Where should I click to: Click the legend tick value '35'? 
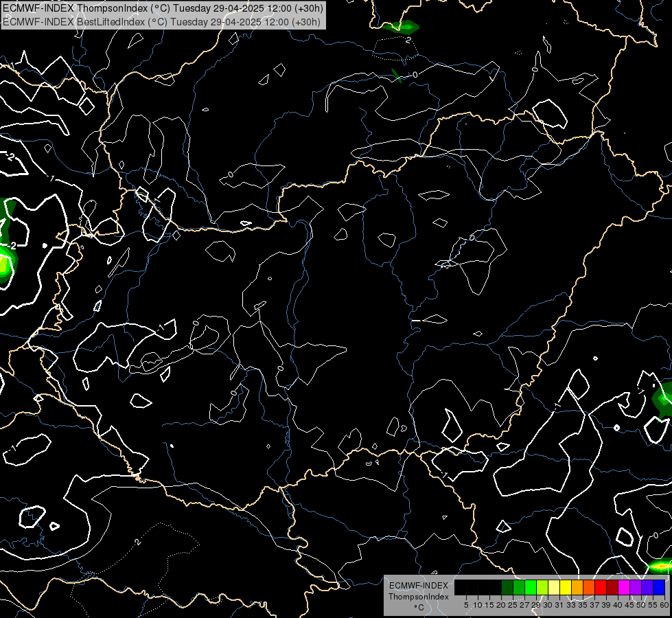tap(583, 605)
